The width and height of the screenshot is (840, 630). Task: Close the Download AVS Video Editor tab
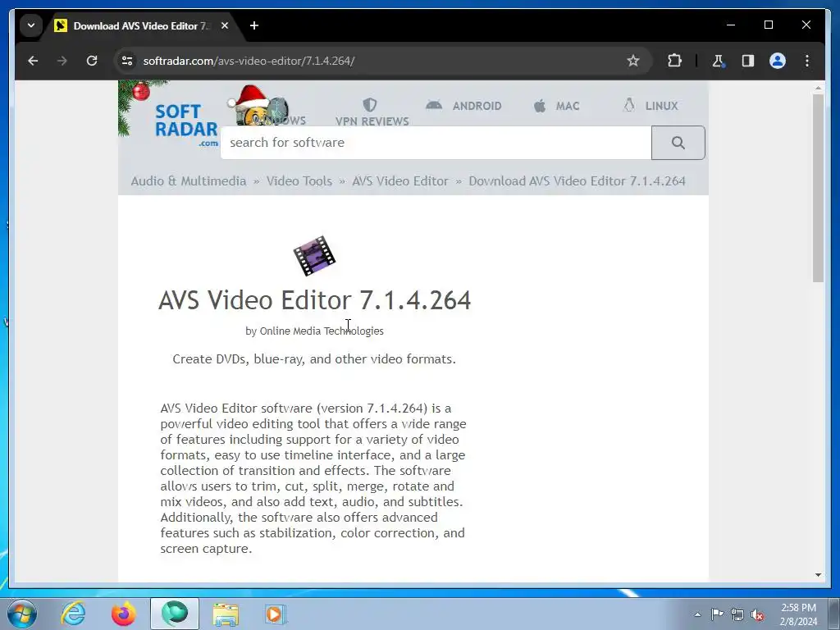225,25
